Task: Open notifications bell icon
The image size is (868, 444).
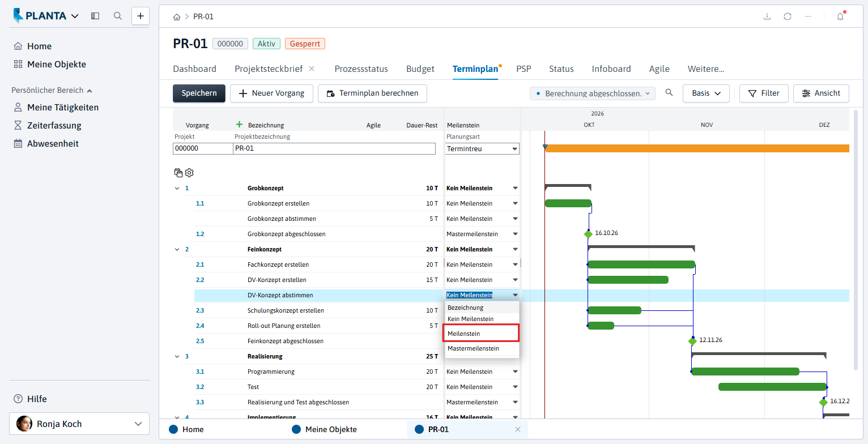Action: point(840,16)
